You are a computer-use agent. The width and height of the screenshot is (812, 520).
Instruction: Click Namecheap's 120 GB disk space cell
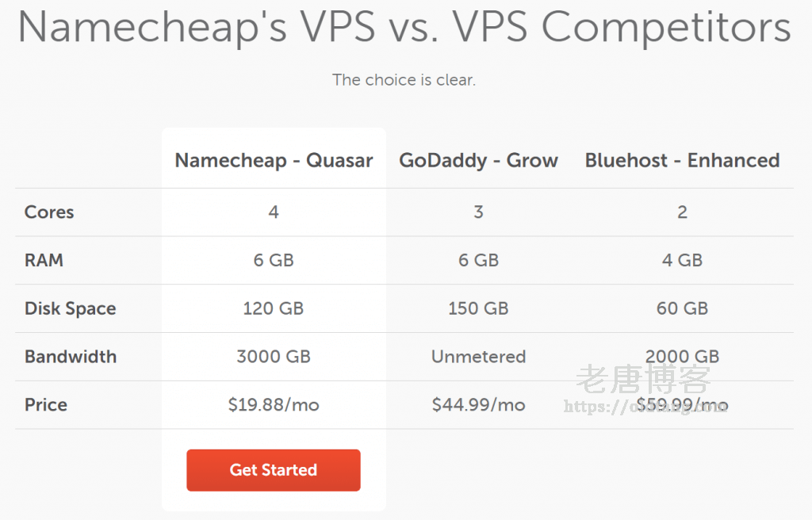click(x=274, y=309)
